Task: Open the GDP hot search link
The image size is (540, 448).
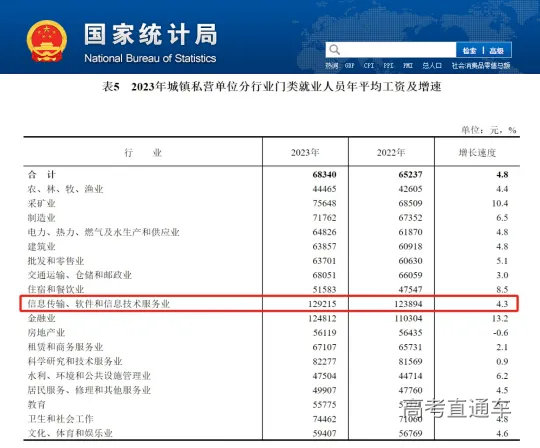Action: 350,65
